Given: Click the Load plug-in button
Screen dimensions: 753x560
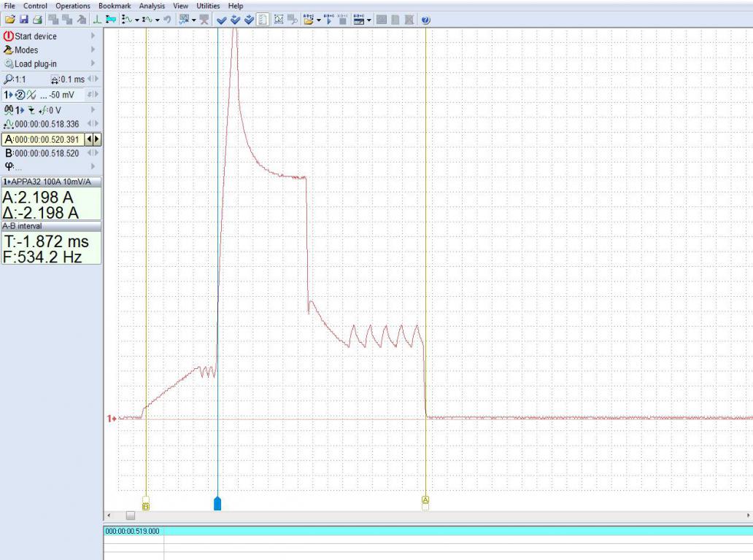Looking at the screenshot, I should pyautogui.click(x=35, y=63).
